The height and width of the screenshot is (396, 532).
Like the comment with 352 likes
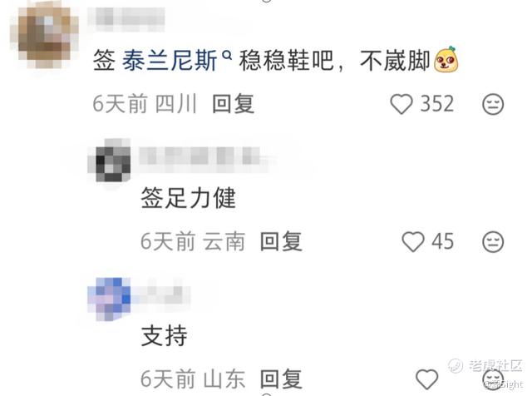401,104
